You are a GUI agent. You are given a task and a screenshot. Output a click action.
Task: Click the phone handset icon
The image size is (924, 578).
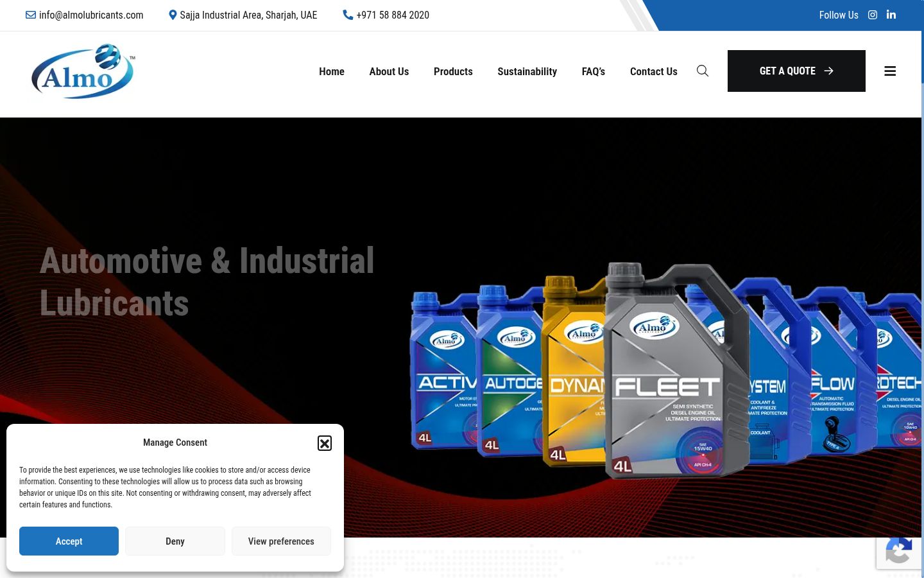pos(348,15)
